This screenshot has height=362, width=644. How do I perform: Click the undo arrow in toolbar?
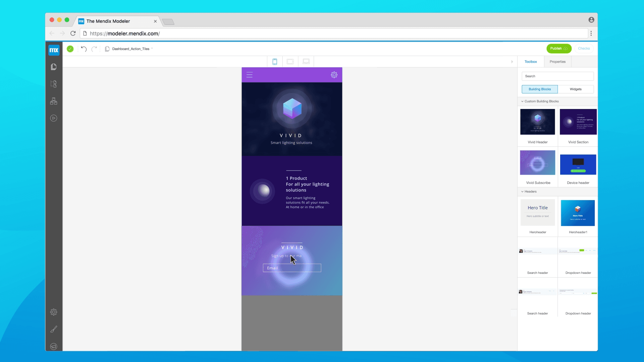pyautogui.click(x=84, y=49)
